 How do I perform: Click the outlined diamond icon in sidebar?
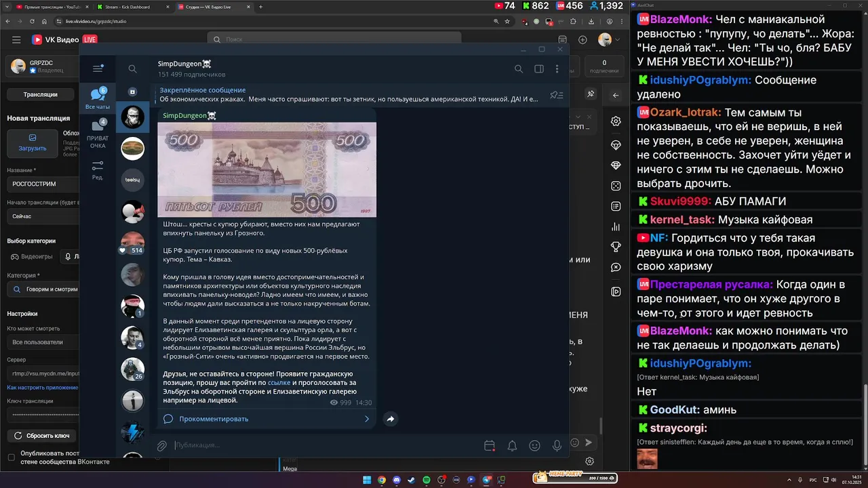pyautogui.click(x=616, y=145)
